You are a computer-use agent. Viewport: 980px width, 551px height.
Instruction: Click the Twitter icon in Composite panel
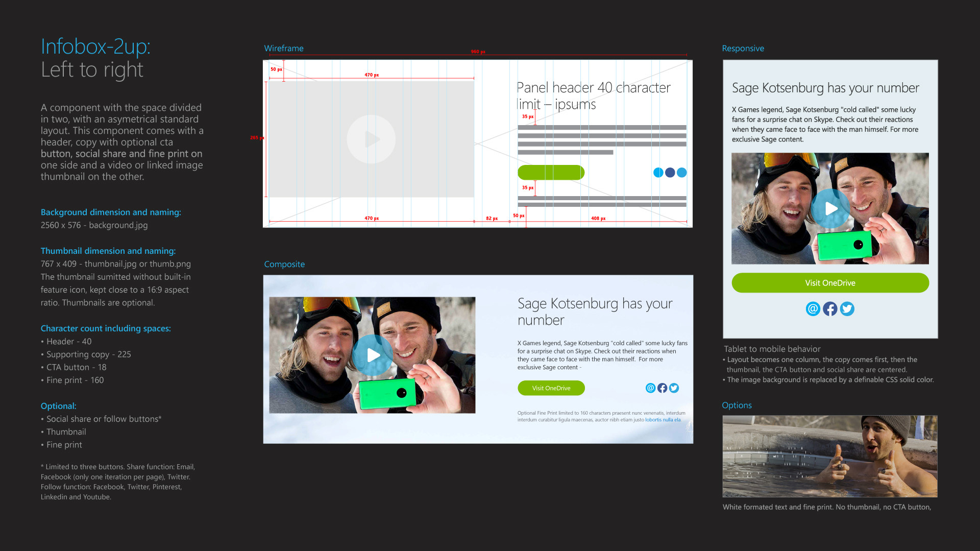coord(674,388)
